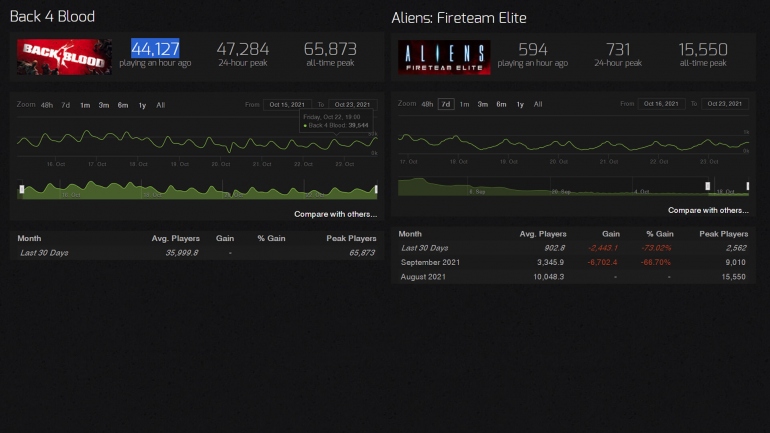Grab right handle of Back 4 Blood range navigator
This screenshot has width=770, height=433.
tap(376, 189)
